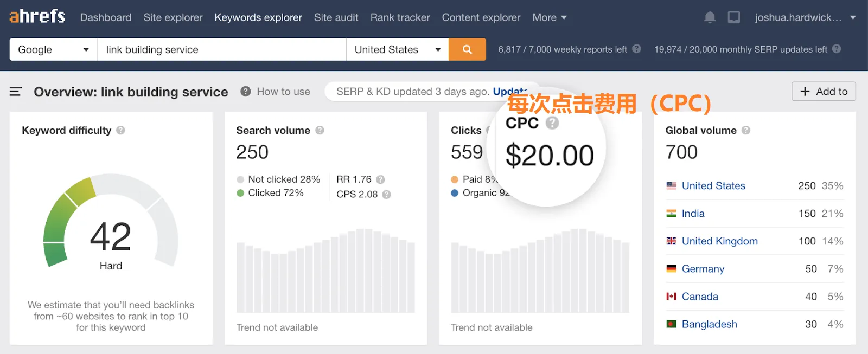Expand the More menu
Viewport: 868px width, 354px height.
[549, 17]
